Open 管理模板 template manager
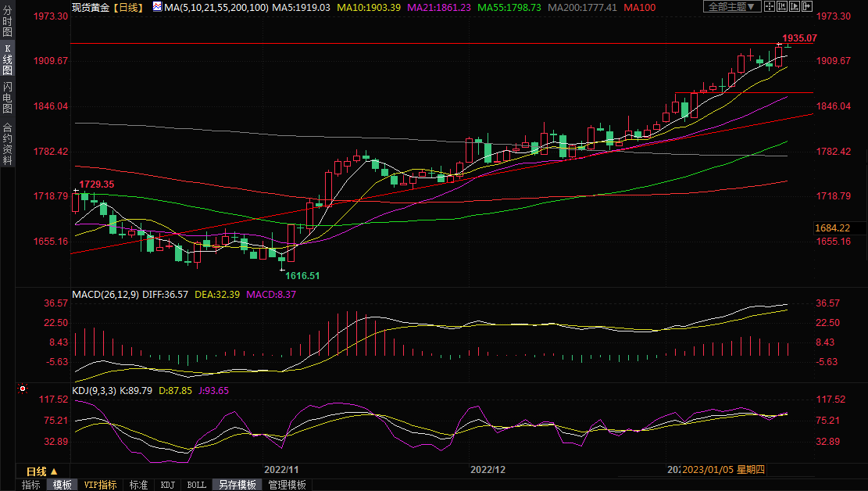 pyautogui.click(x=287, y=485)
